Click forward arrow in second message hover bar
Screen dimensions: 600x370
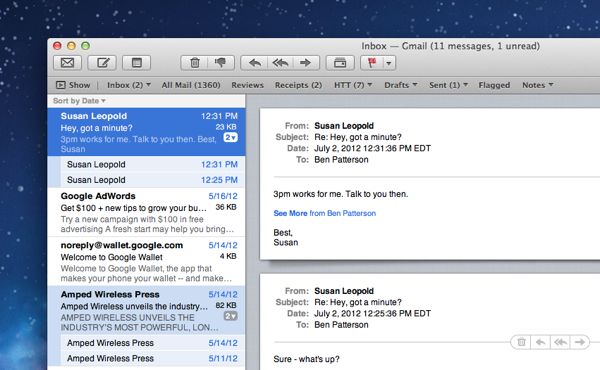pos(580,342)
